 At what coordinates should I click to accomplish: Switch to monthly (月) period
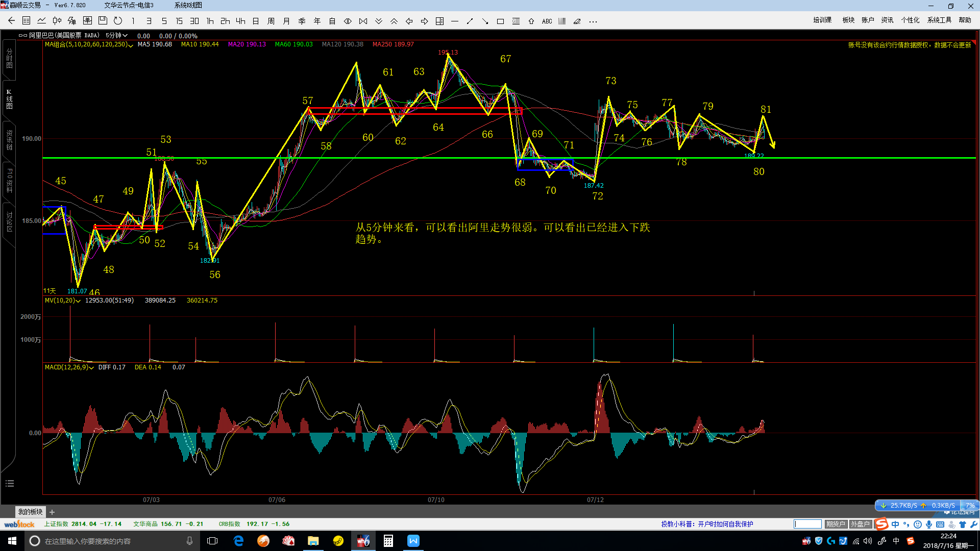coord(286,21)
